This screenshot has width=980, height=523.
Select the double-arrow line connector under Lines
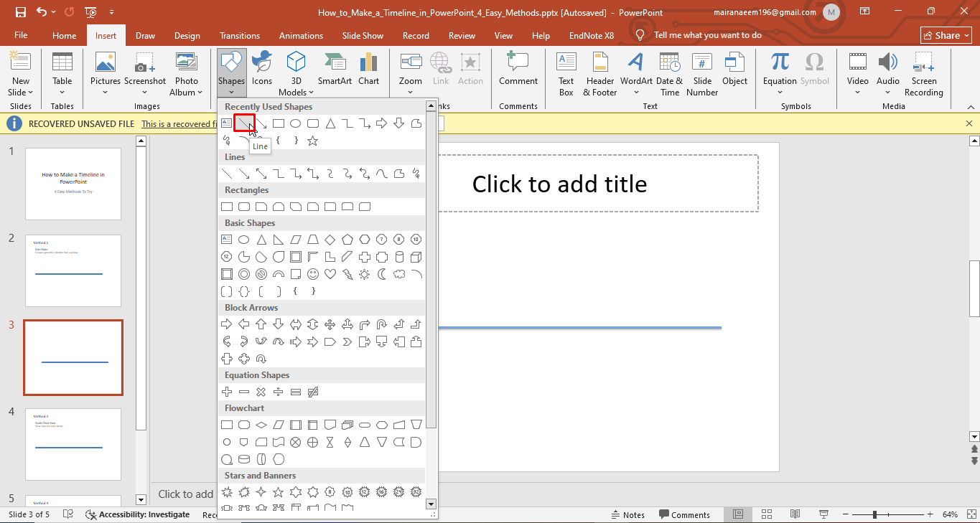coord(261,174)
